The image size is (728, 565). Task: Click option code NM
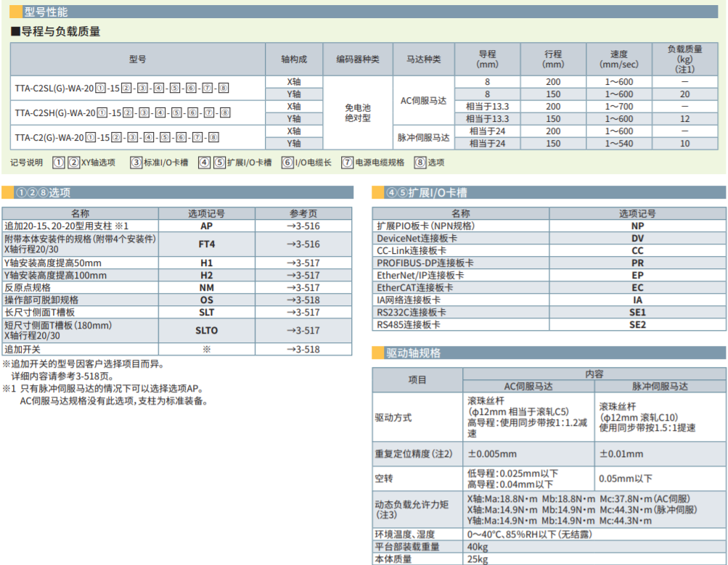pos(207,288)
